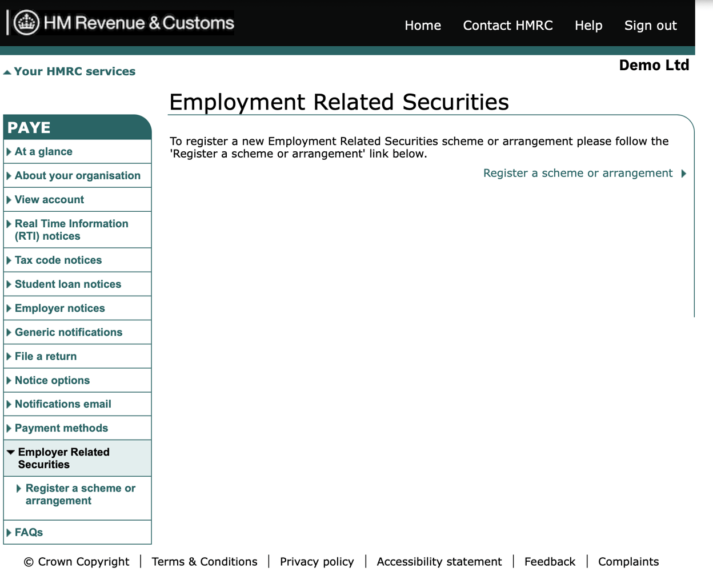The width and height of the screenshot is (713, 588).
Task: Click the Feedback link in the footer
Action: [550, 561]
